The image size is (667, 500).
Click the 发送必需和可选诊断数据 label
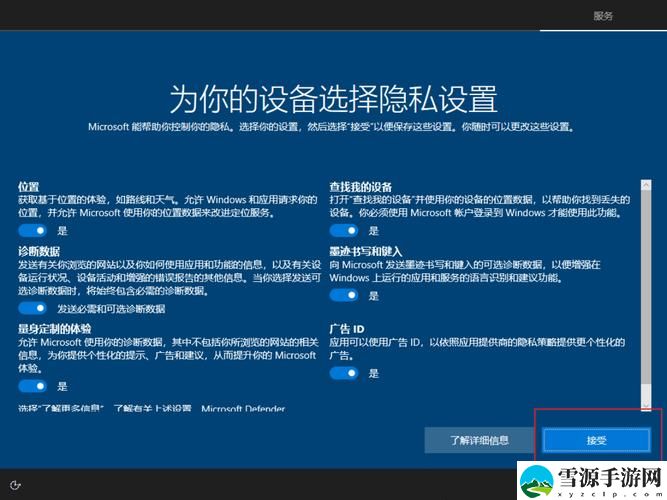111,309
